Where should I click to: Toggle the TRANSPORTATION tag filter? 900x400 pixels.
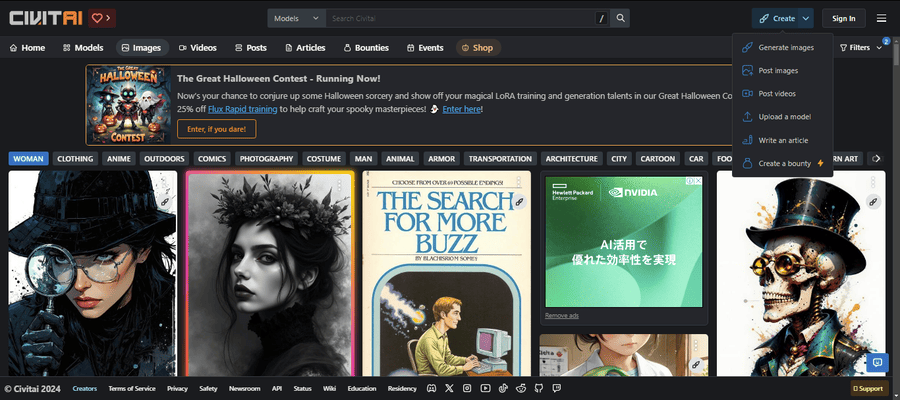click(x=501, y=159)
